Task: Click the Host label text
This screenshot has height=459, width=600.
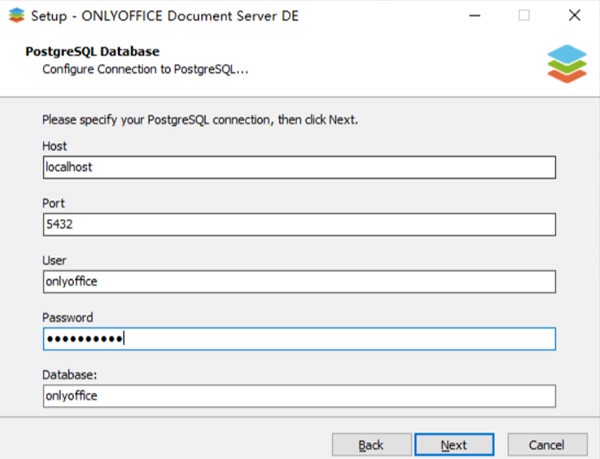Action: pyautogui.click(x=54, y=146)
